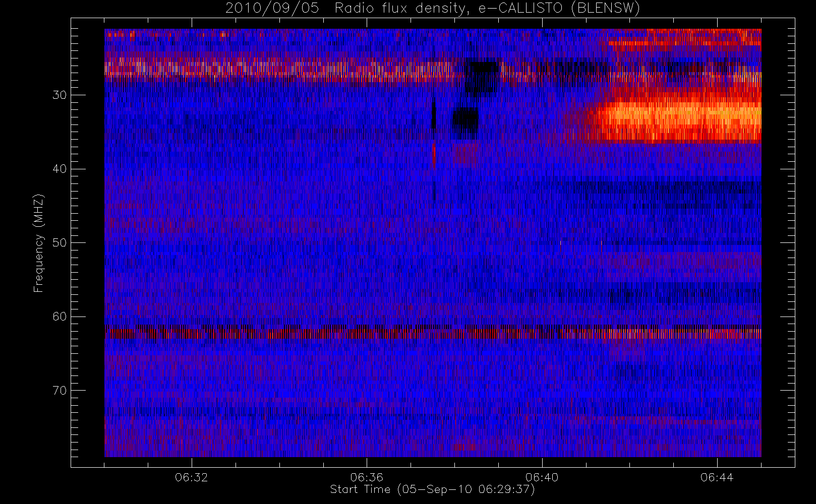Click the 06:32 time tick label
This screenshot has height=504, width=816.
tap(192, 477)
